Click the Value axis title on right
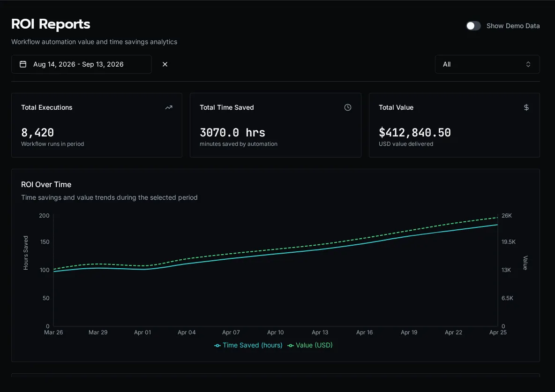Image resolution: width=555 pixels, height=392 pixels. pyautogui.click(x=525, y=263)
